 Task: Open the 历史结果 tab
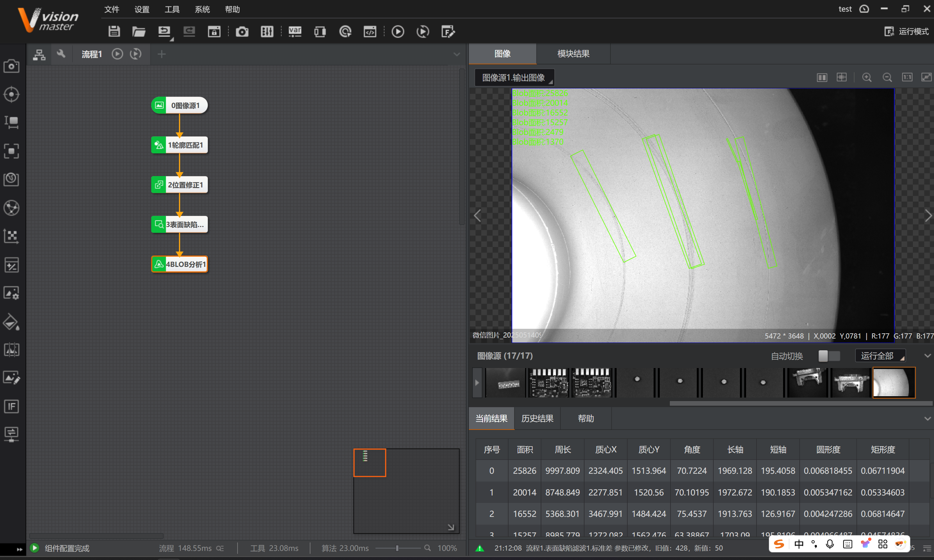(537, 419)
